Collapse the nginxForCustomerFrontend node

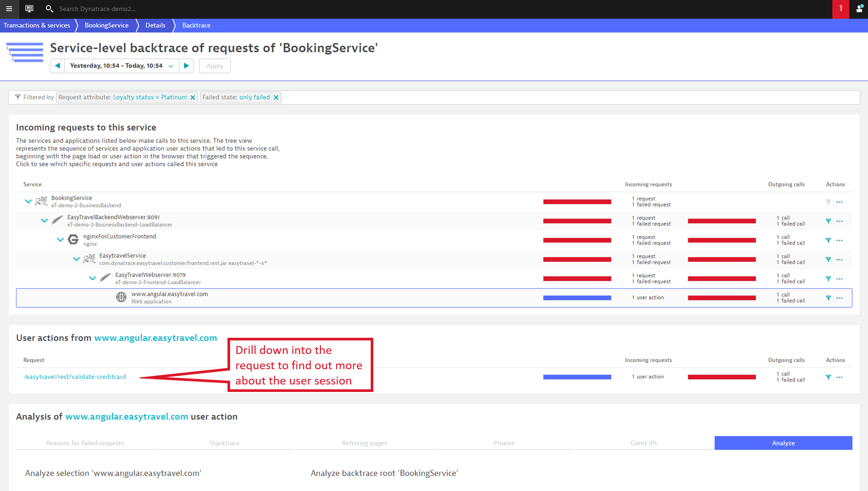60,240
